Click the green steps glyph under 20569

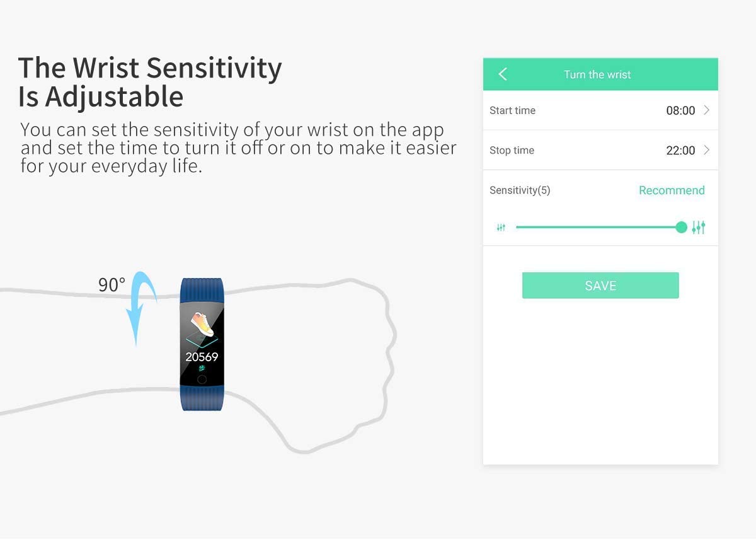point(202,368)
